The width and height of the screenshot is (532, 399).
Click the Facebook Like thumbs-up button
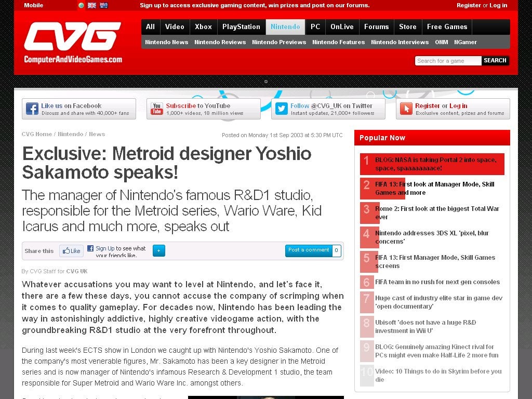(71, 251)
